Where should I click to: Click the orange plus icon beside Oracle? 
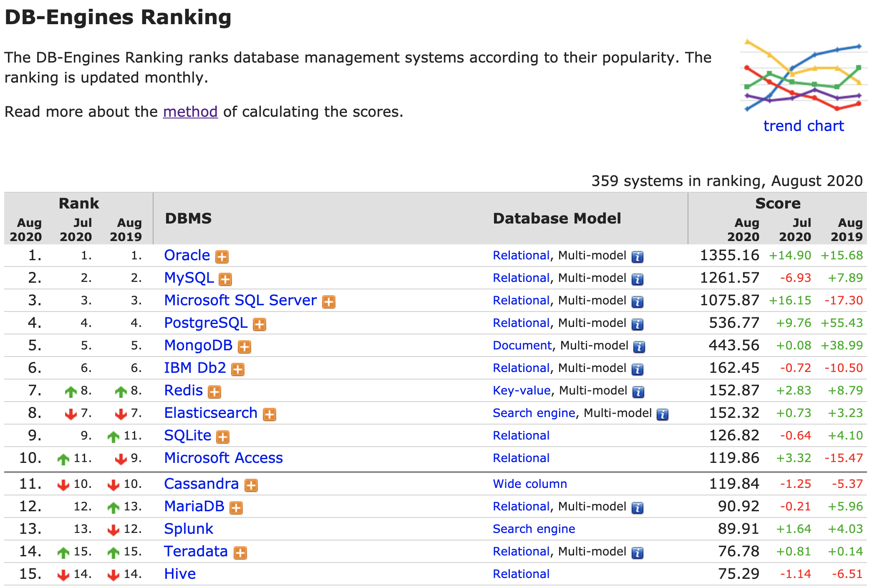[222, 256]
